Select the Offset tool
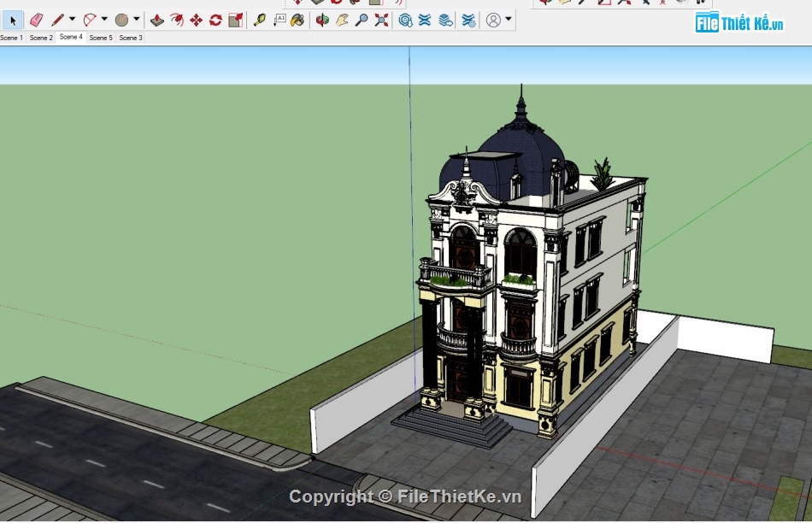Viewport: 812px width, 523px height. 177,21
